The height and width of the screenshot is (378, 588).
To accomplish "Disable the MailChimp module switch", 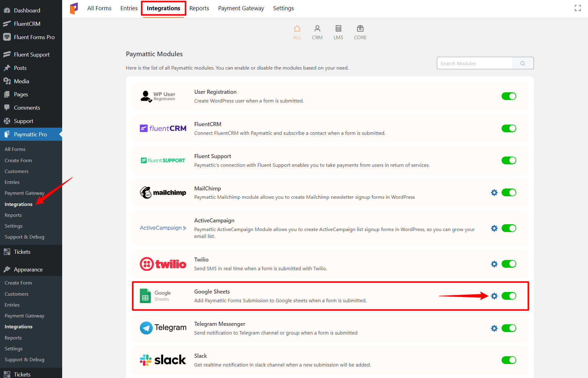I will [x=509, y=193].
